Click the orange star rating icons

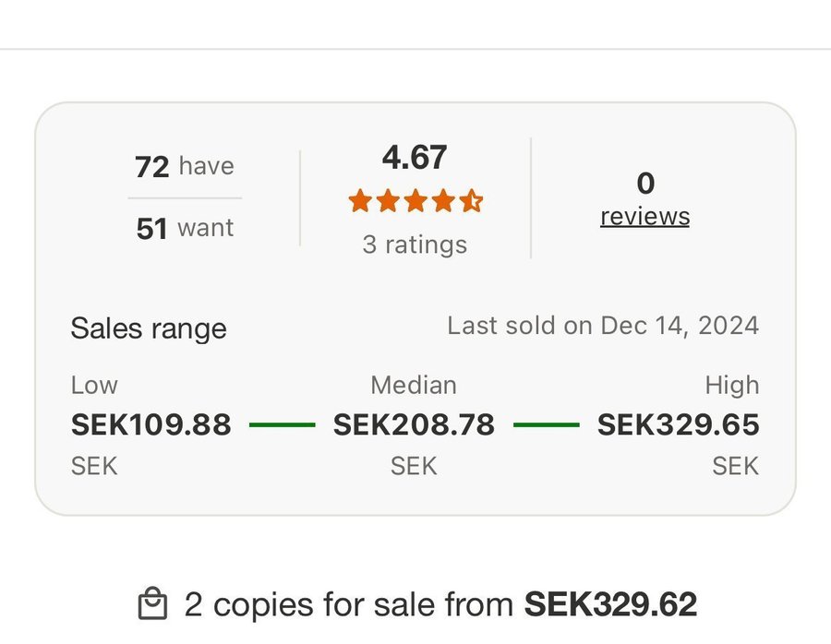click(x=415, y=201)
